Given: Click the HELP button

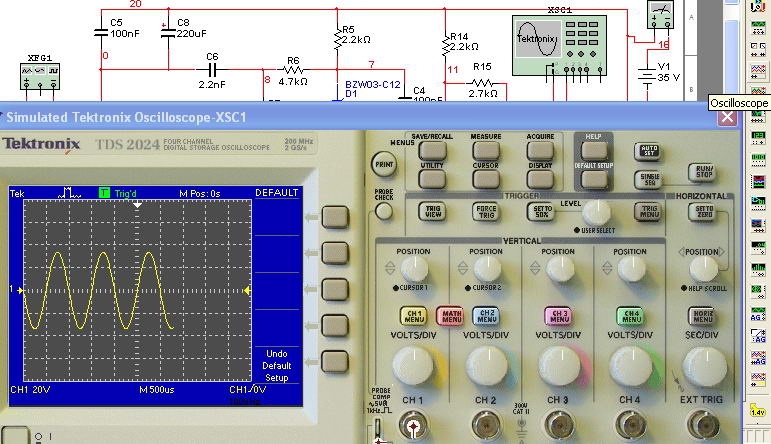Looking at the screenshot, I should click(x=593, y=150).
